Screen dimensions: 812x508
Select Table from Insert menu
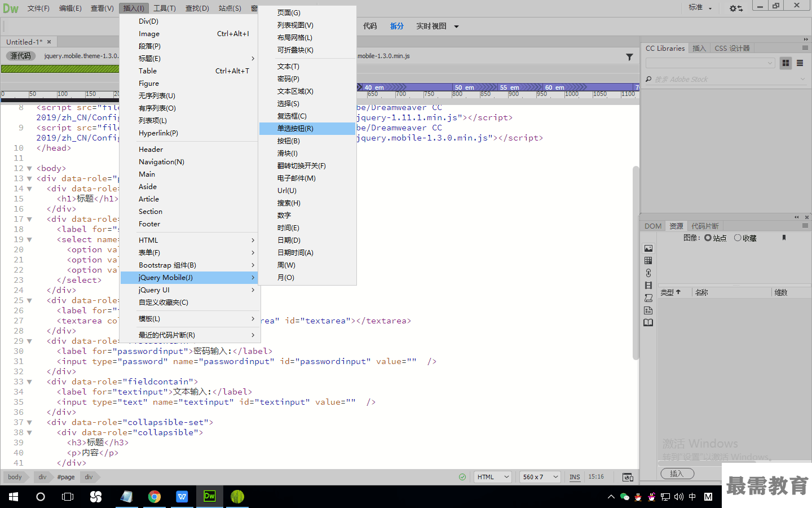(188, 71)
